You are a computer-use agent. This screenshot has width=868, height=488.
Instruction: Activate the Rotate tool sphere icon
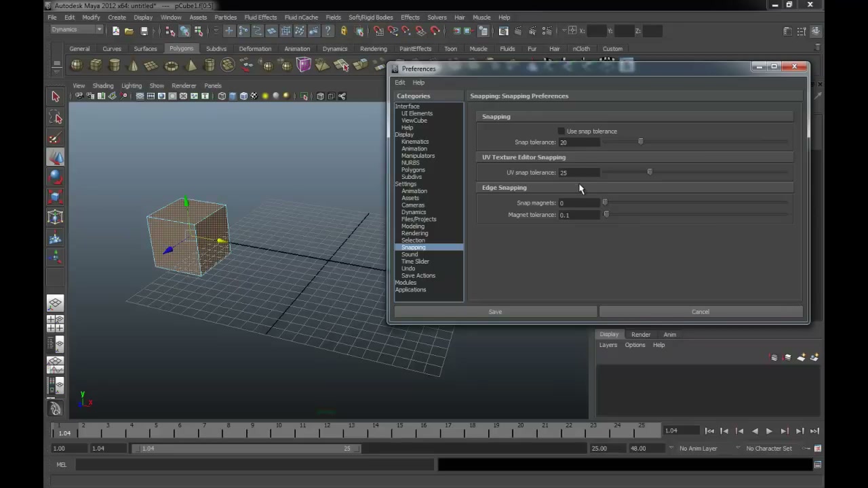coord(56,178)
